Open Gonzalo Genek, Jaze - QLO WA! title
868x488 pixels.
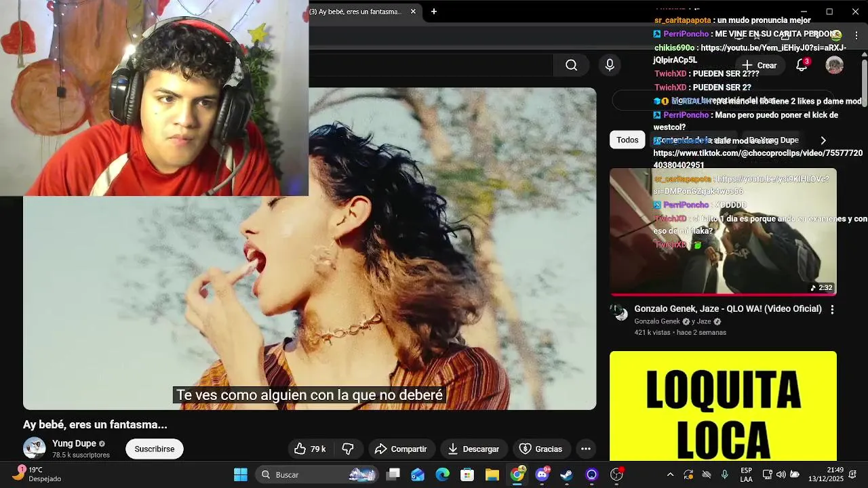(x=728, y=308)
